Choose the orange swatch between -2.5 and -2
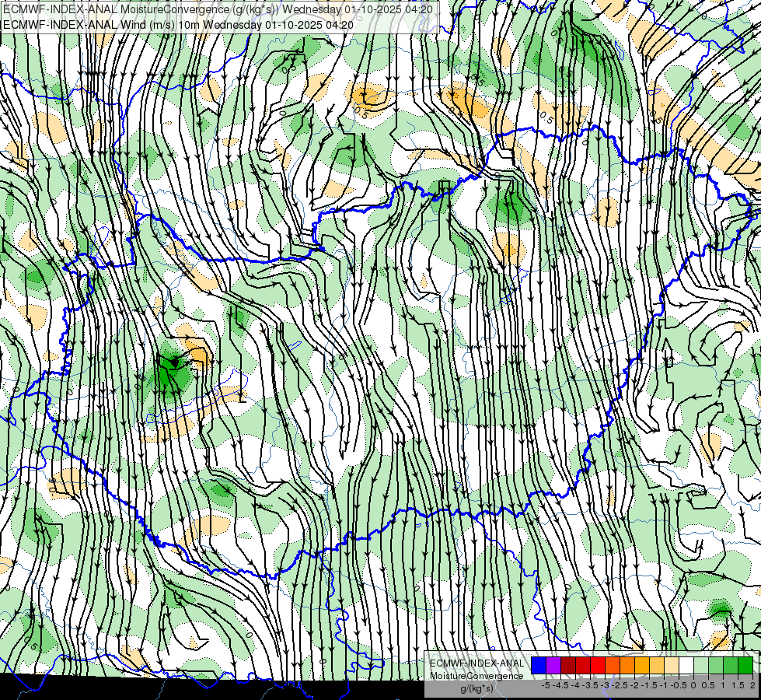The height and width of the screenshot is (700, 761). pos(627,666)
